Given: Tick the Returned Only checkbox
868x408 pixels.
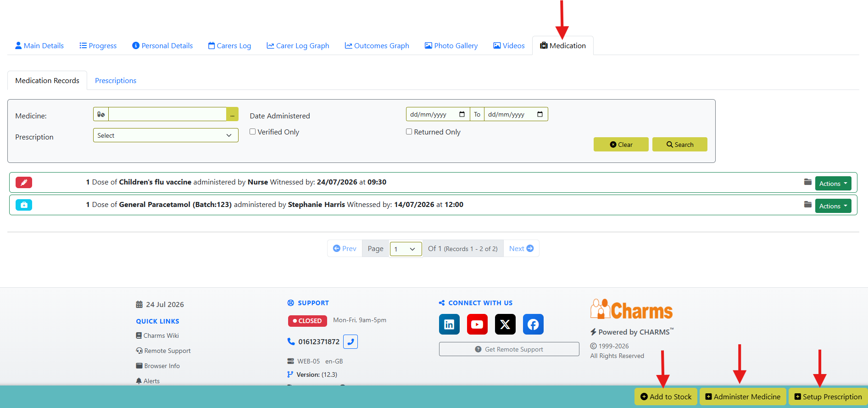Looking at the screenshot, I should 409,132.
